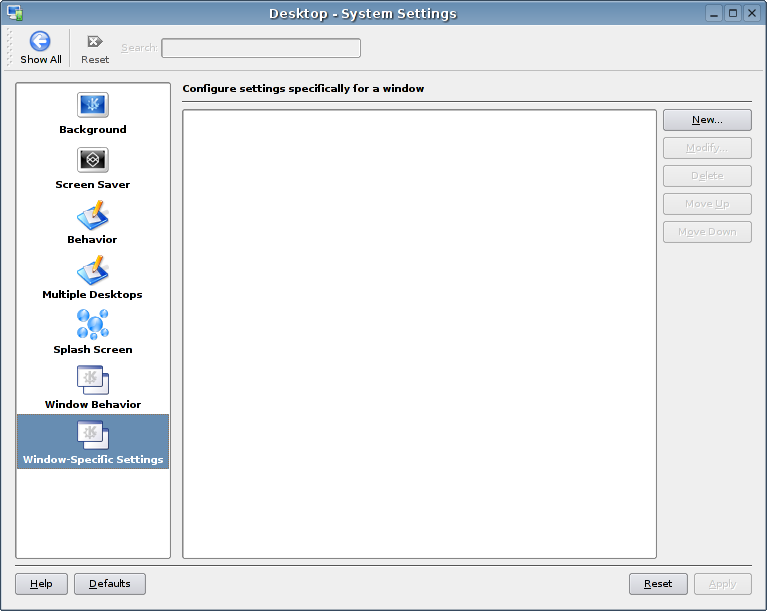Restore values with Defaults button

pos(110,584)
